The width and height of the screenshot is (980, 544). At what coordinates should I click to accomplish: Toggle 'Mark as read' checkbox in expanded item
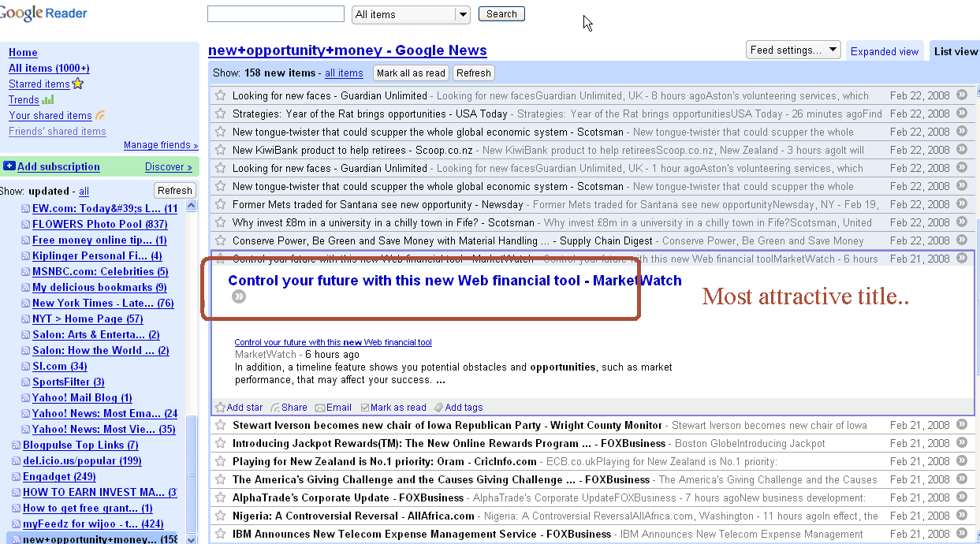coord(364,408)
